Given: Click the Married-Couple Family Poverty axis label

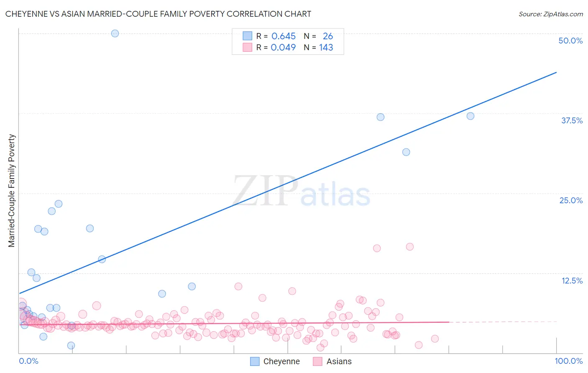Looking at the screenshot, I should tap(12, 191).
